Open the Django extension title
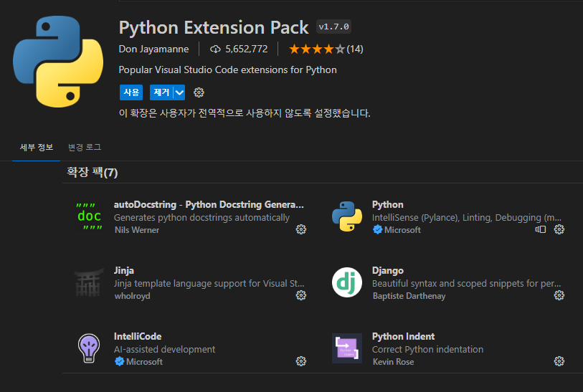 [x=388, y=270]
